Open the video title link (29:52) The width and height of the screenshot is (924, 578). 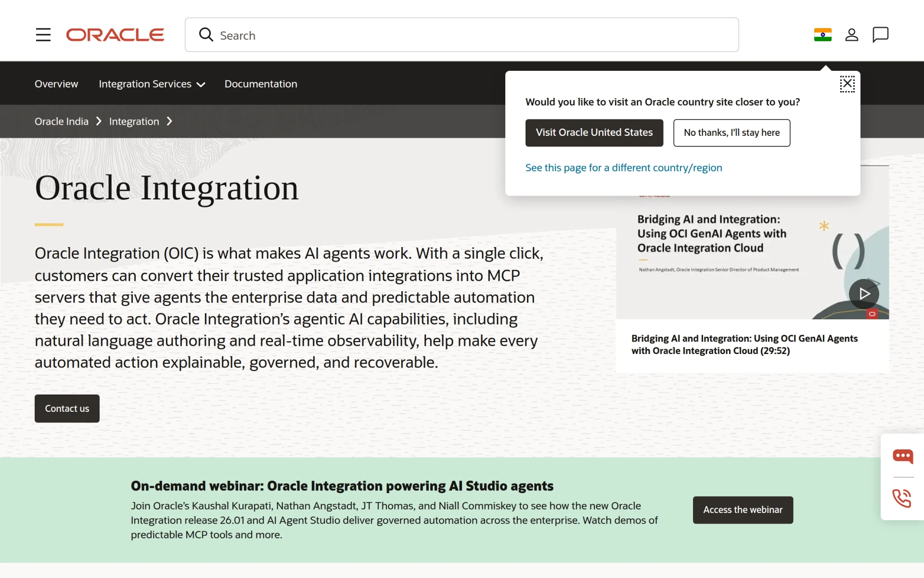(744, 344)
